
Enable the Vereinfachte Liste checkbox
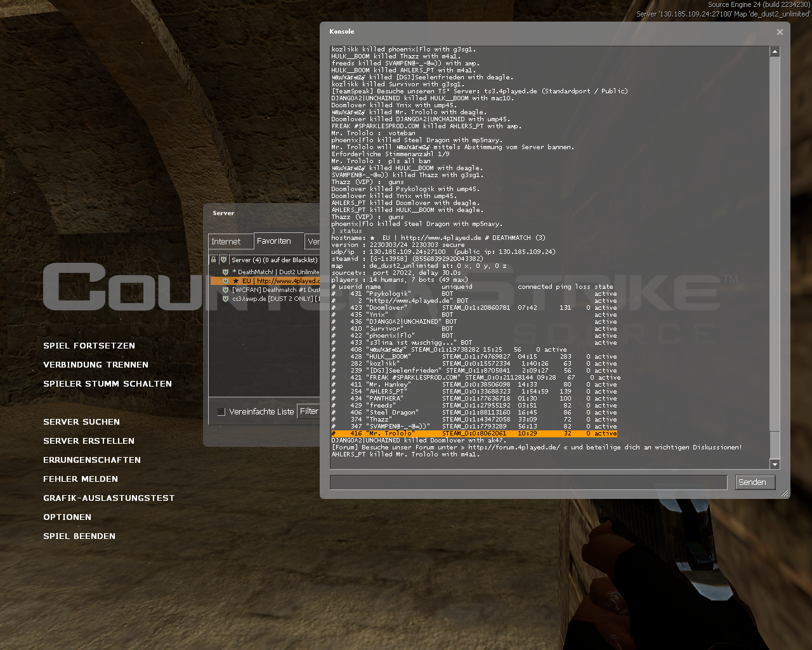(221, 412)
